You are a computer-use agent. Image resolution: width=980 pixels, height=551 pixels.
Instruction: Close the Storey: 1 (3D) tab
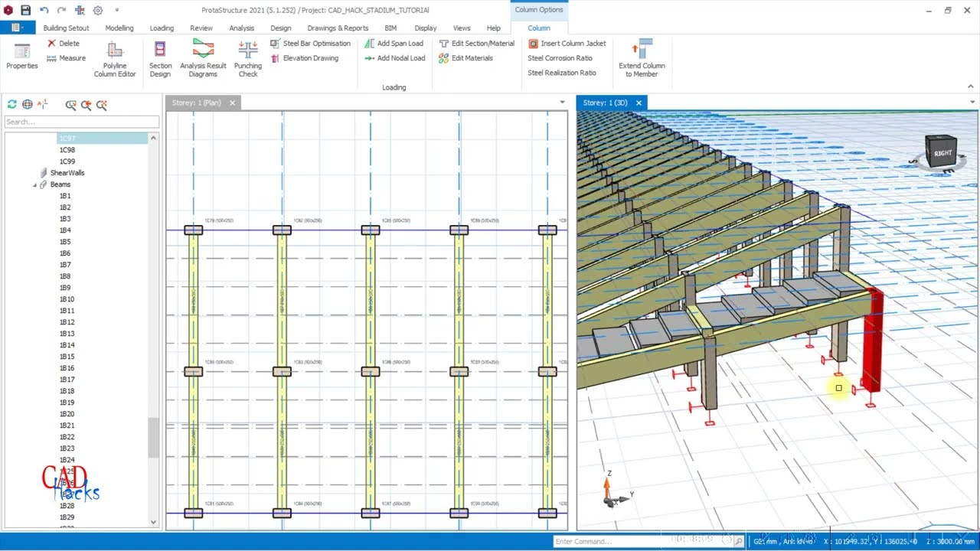coord(639,103)
